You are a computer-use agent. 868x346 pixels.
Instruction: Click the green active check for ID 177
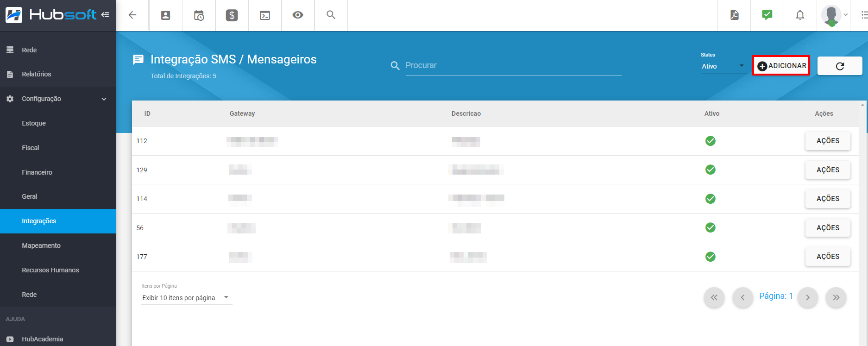click(711, 257)
